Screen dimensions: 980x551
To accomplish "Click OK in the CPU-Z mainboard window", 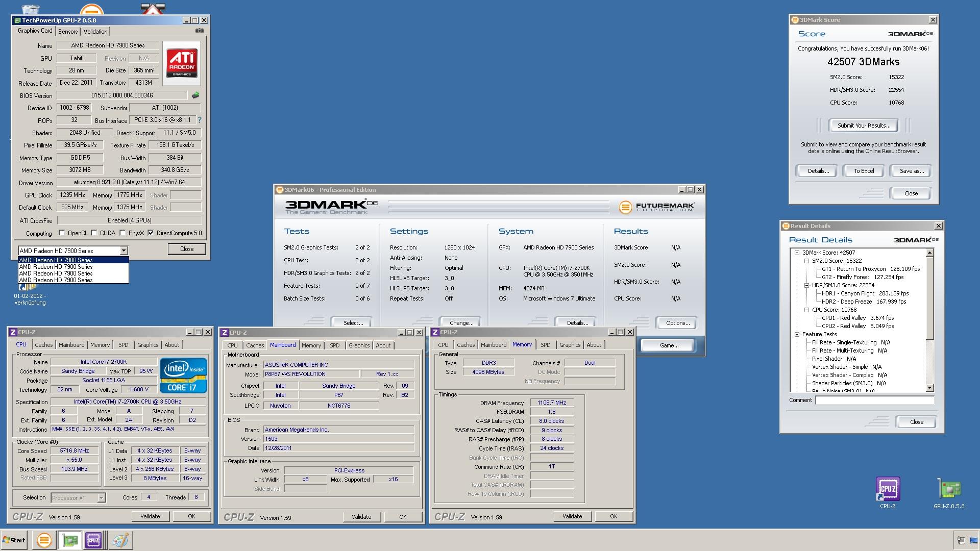I will click(403, 517).
